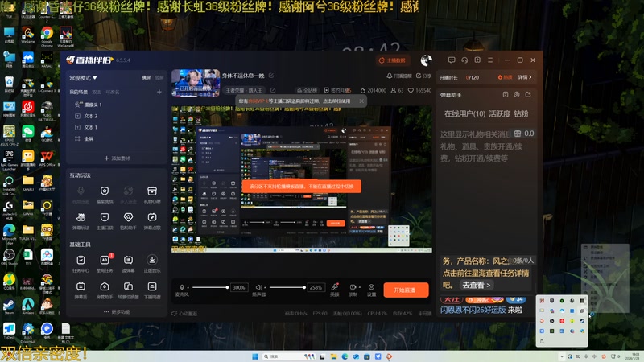Click the message icon in title bar
Image resolution: width=644 pixels, height=362 pixels.
click(452, 60)
